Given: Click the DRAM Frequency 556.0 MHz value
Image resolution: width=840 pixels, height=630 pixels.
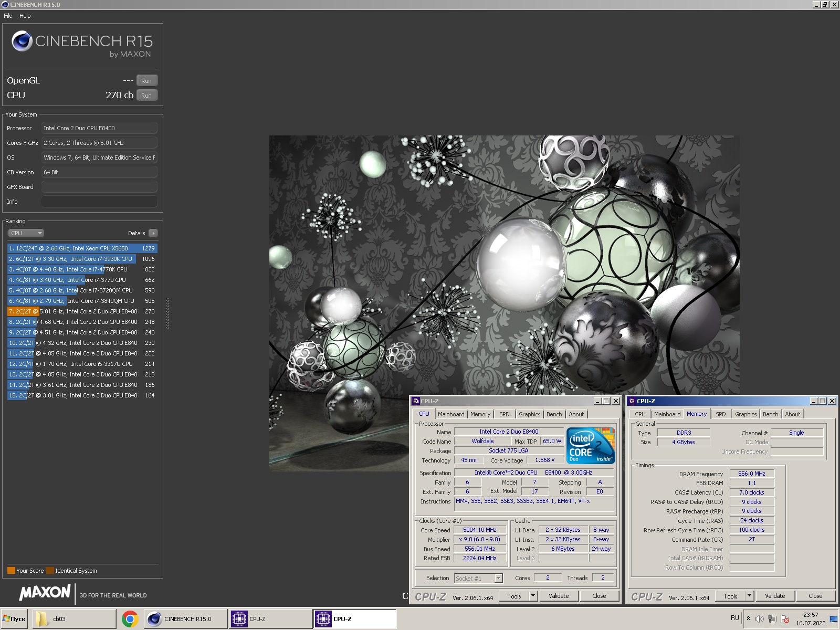Looking at the screenshot, I should tap(752, 474).
